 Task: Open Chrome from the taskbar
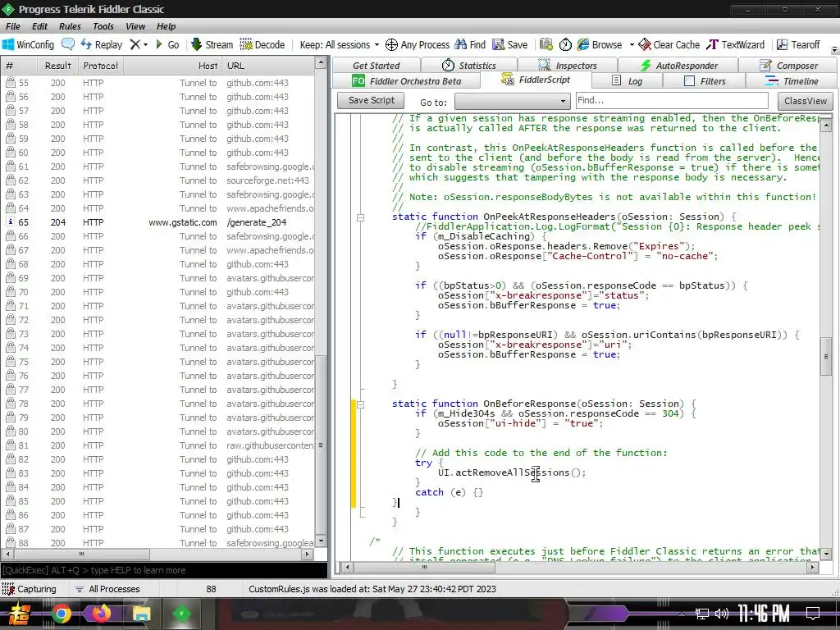click(62, 613)
